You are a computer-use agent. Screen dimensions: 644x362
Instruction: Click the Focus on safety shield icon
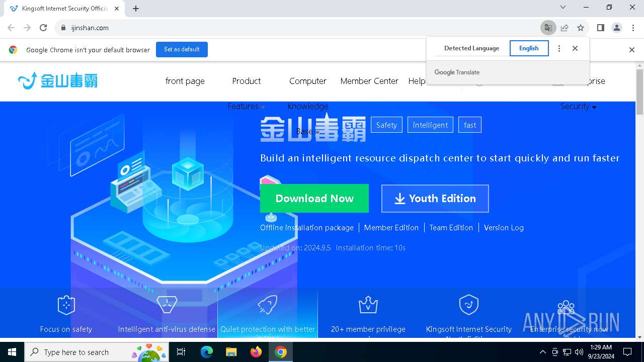pos(66,305)
